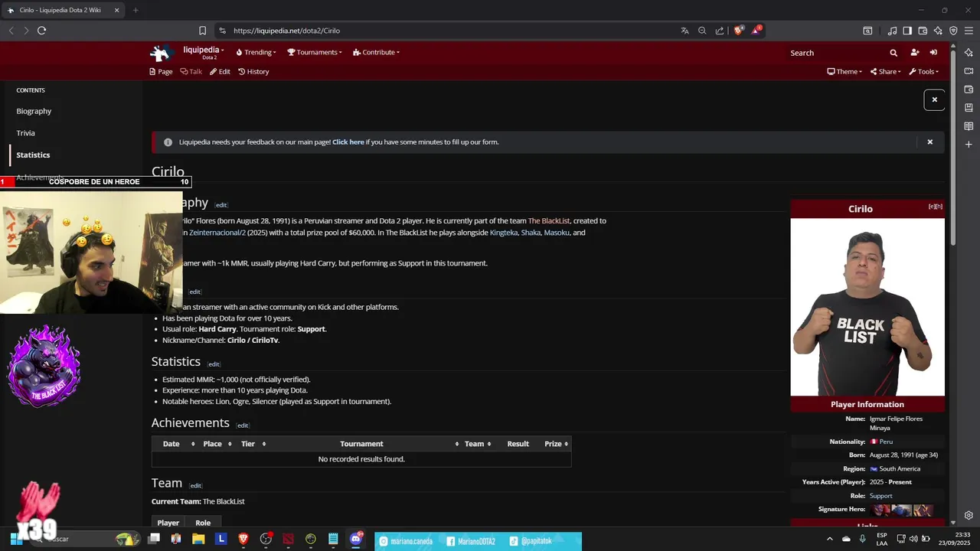Open the Peru nationality link
980x551 pixels.
886,442
